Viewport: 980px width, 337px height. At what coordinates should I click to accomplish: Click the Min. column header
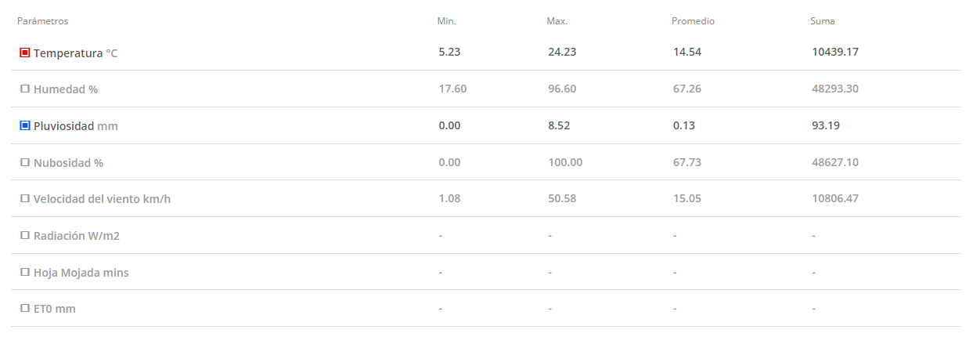[x=446, y=21]
